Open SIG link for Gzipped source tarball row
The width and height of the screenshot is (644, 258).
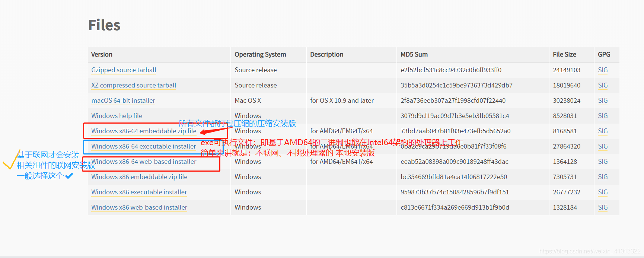pyautogui.click(x=603, y=70)
